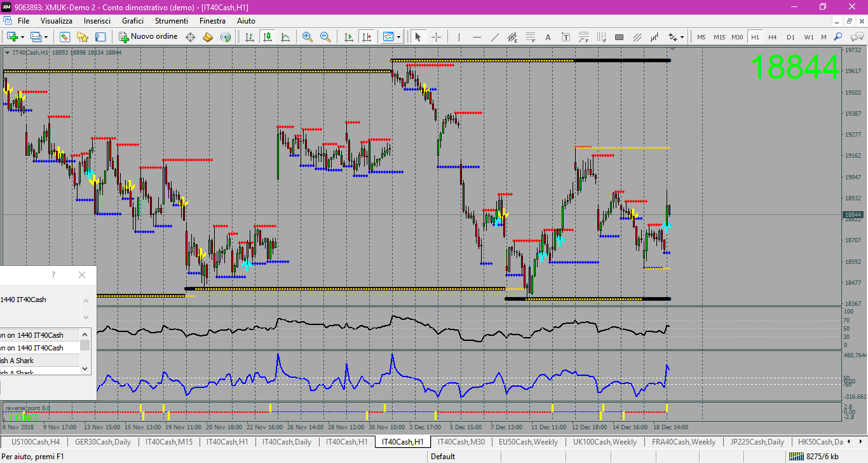Zoom in on the chart
This screenshot has width=868, height=463.
(308, 37)
